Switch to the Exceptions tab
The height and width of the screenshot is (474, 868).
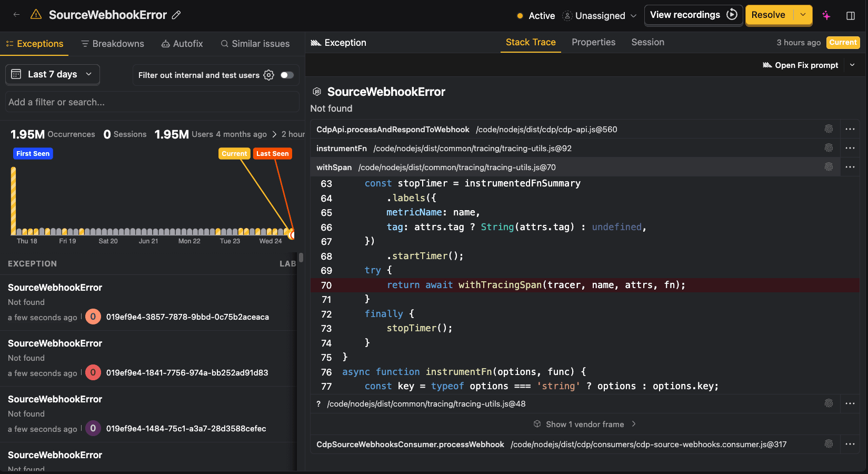tap(34, 44)
